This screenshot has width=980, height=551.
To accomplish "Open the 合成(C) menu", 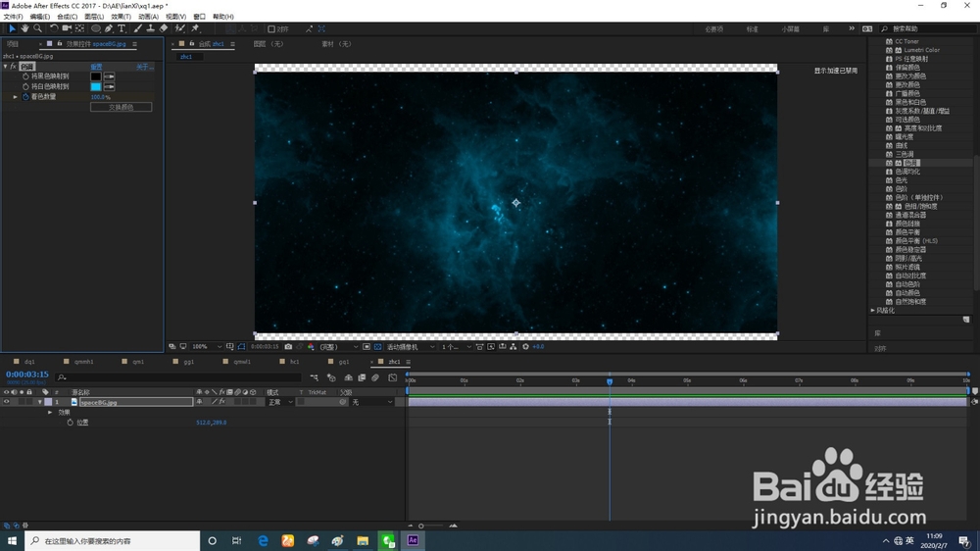I will pos(67,17).
